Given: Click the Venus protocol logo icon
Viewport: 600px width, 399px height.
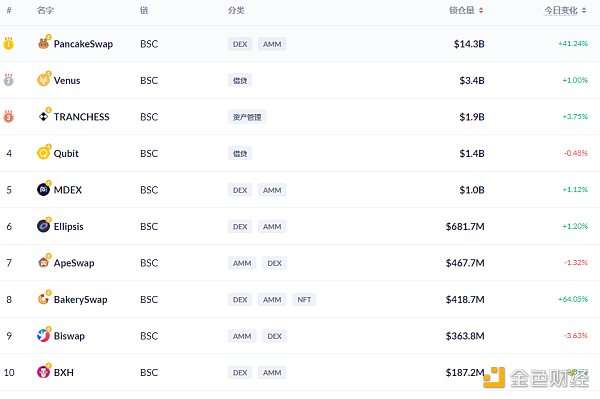Looking at the screenshot, I should pos(44,80).
